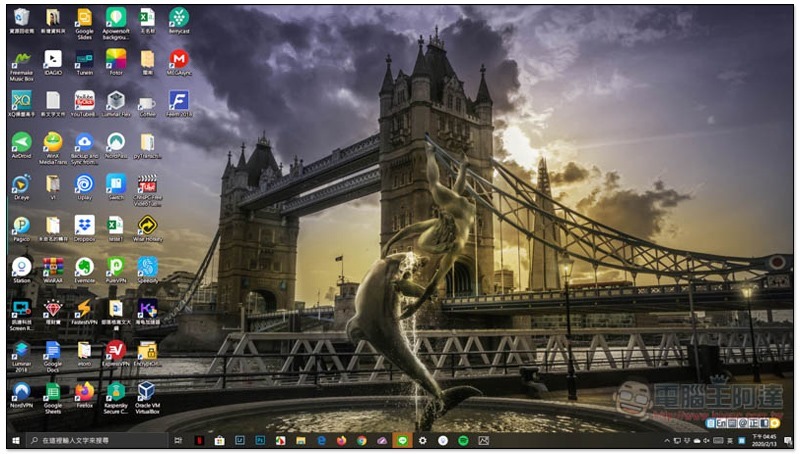
Task: Click the taskbar search box
Action: click(x=96, y=440)
